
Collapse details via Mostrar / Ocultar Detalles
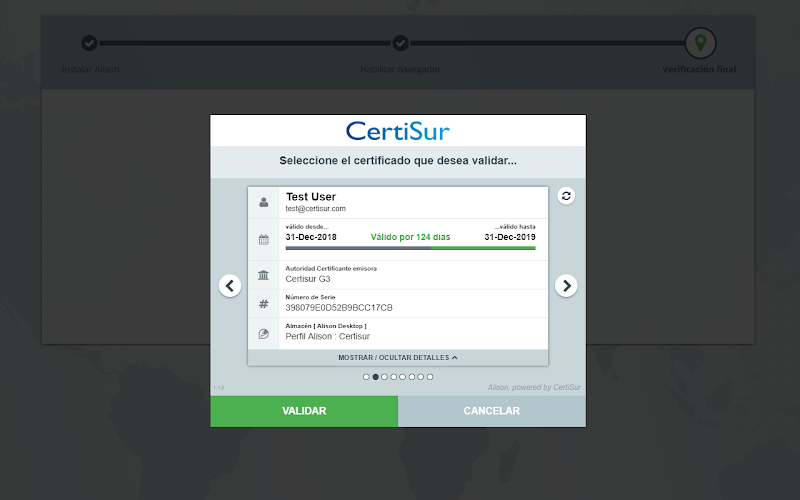click(x=398, y=358)
